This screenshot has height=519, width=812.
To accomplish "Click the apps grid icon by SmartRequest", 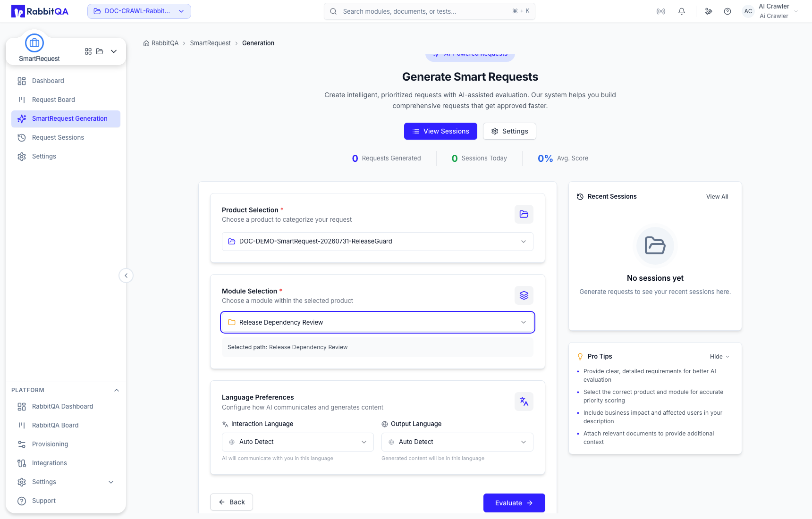I will point(88,51).
